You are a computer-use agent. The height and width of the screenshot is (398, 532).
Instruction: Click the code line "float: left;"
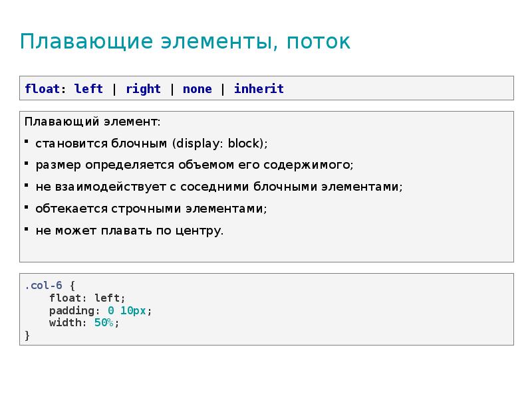87,298
